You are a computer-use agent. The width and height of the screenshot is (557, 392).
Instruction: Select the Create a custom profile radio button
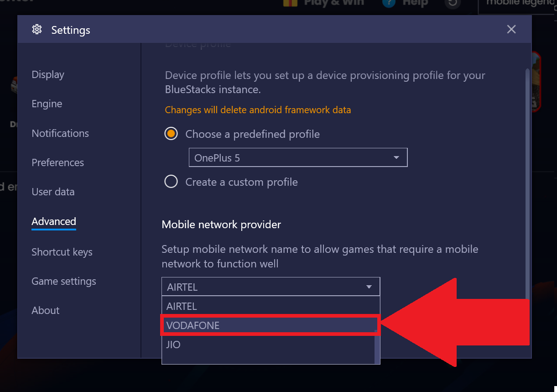[x=171, y=182]
